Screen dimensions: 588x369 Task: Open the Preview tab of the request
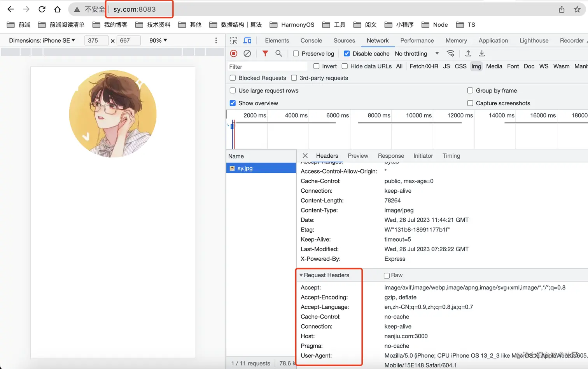click(x=358, y=156)
